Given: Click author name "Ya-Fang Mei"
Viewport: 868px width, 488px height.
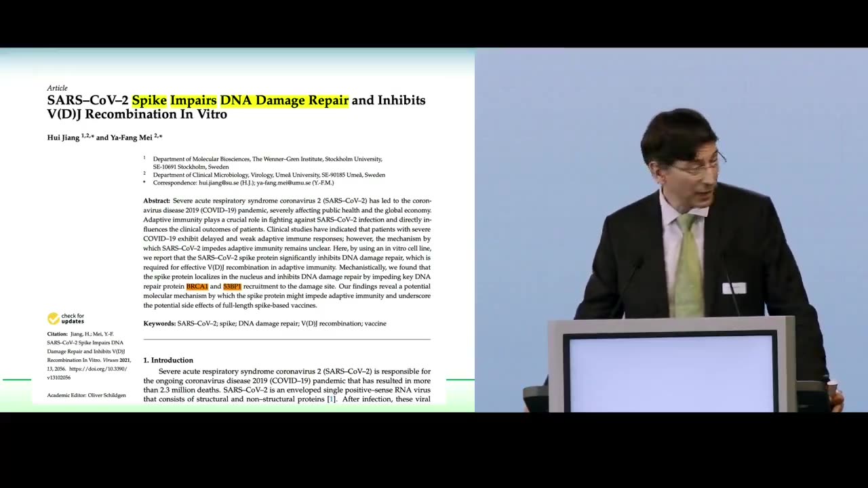Looking at the screenshot, I should coord(131,137).
